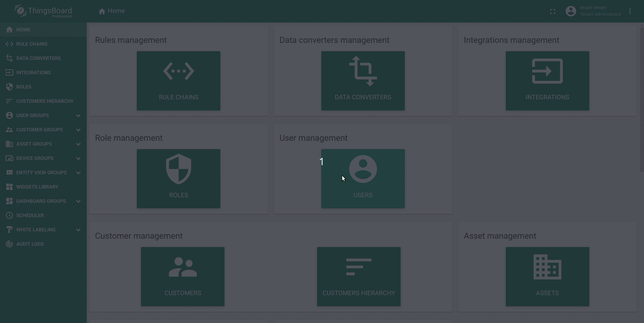The width and height of the screenshot is (644, 323).
Task: Open the Rule Chains tile
Action: coord(178,81)
